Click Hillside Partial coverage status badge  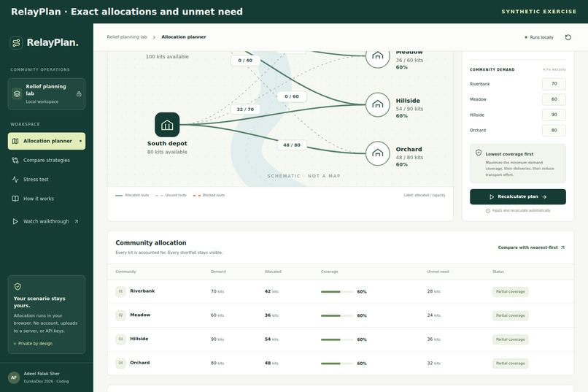511,339
